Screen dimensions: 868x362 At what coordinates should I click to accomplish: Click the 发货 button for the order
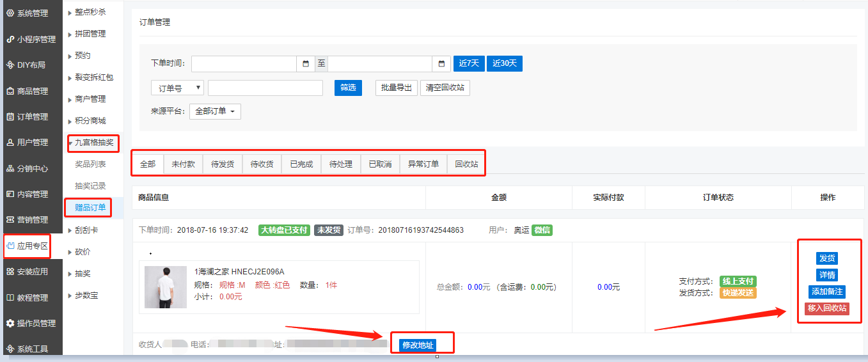tap(826, 258)
